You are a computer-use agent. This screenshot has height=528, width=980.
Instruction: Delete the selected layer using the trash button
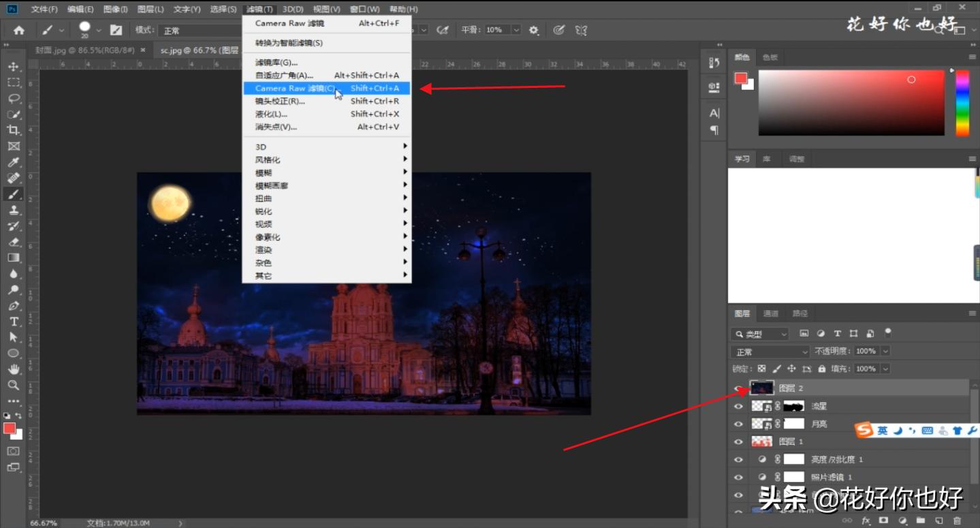coord(957,521)
